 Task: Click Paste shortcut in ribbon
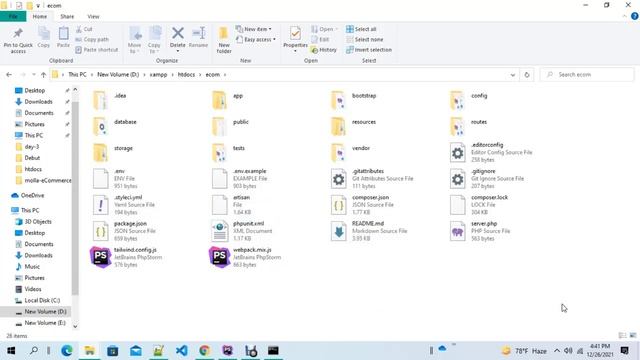point(97,50)
